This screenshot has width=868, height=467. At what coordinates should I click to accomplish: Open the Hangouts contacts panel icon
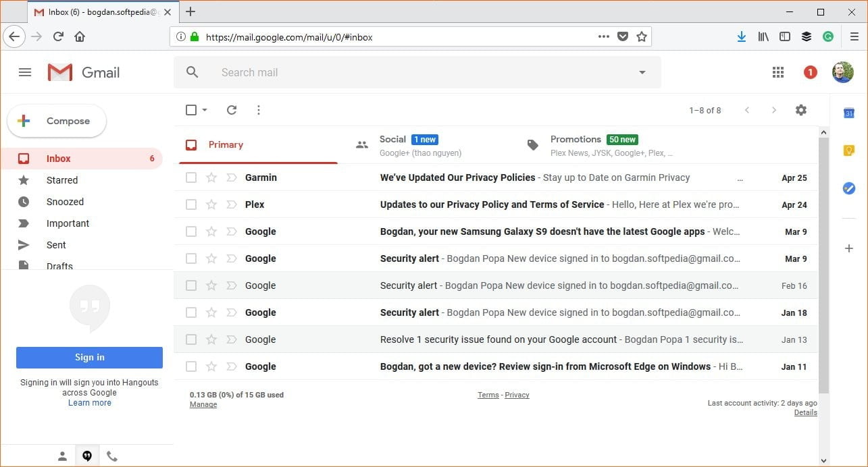coord(62,456)
